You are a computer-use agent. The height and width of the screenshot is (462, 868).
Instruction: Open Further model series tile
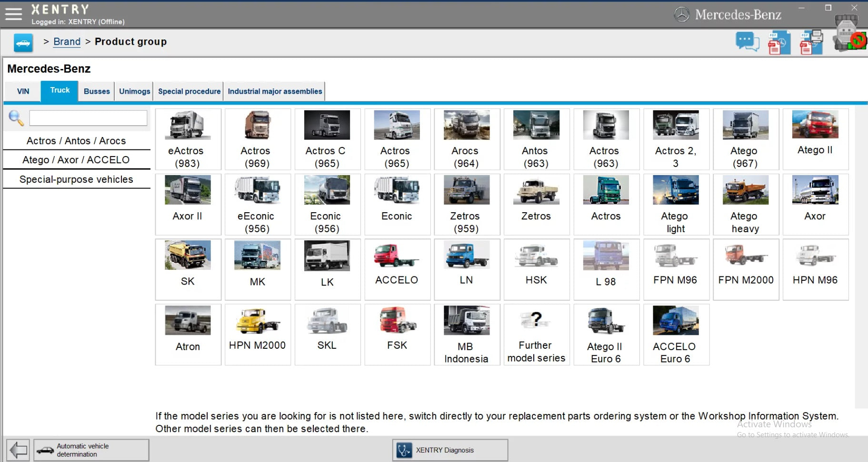point(536,335)
